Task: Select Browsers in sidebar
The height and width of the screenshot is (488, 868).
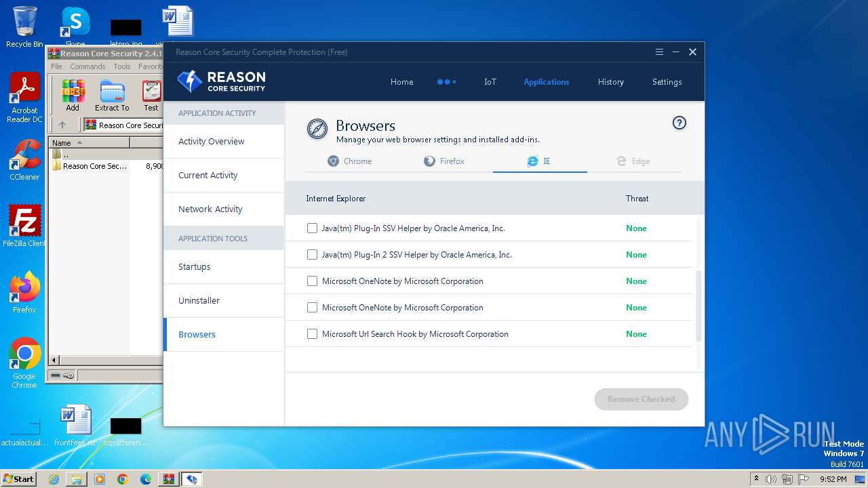Action: (x=224, y=335)
